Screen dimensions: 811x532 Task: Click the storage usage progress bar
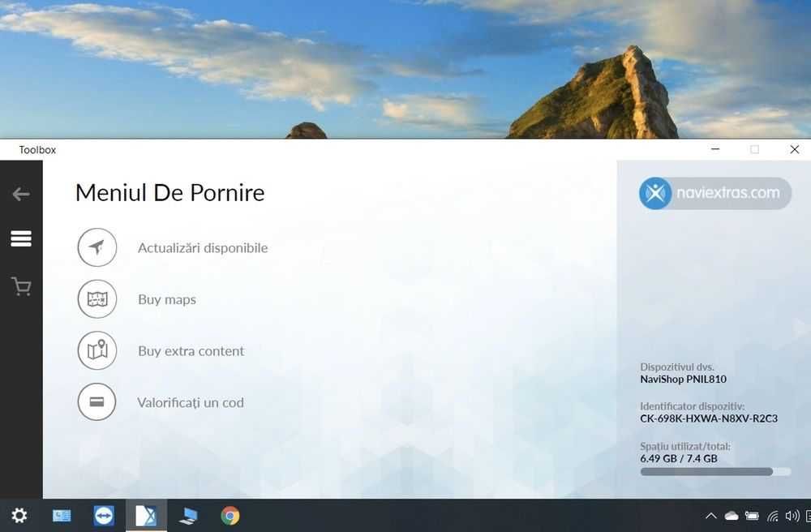pyautogui.click(x=715, y=471)
